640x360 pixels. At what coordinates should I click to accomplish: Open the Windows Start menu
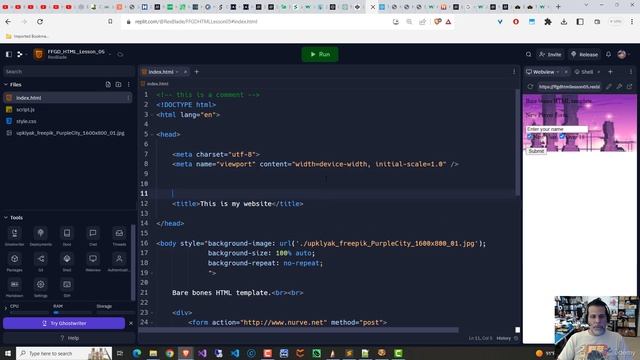(8, 353)
